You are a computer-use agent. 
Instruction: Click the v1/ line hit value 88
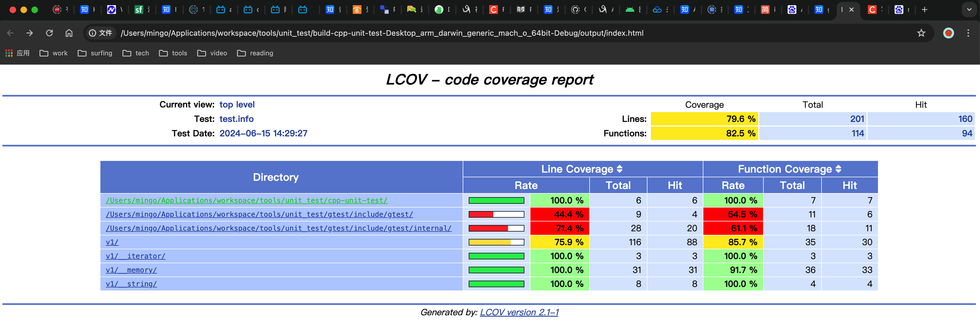tap(692, 242)
